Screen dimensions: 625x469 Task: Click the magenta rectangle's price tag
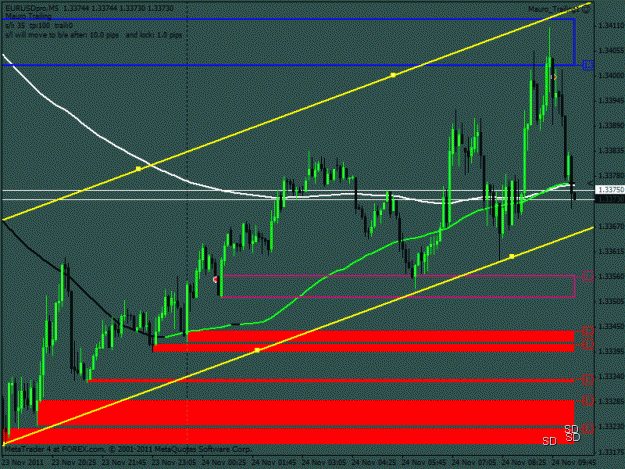(x=588, y=276)
